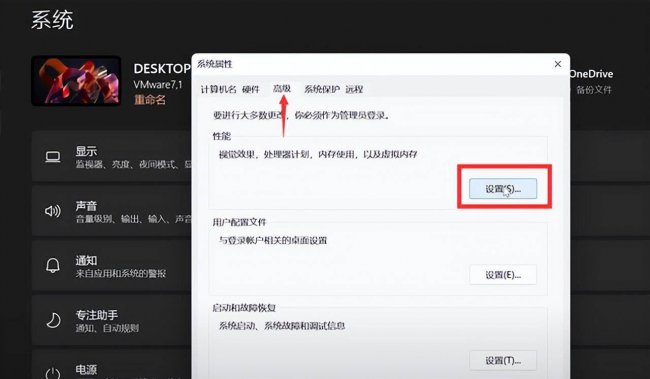Open the 通知 settings row
The image size is (650, 379).
point(112,265)
